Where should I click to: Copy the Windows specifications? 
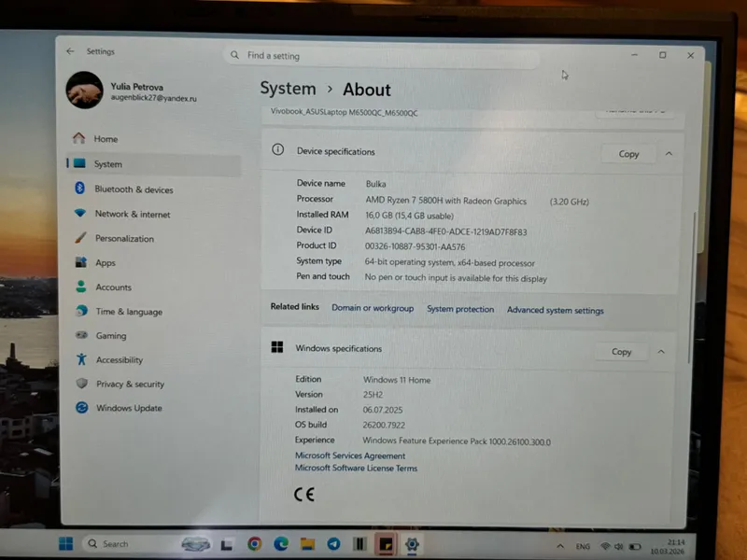[621, 352]
